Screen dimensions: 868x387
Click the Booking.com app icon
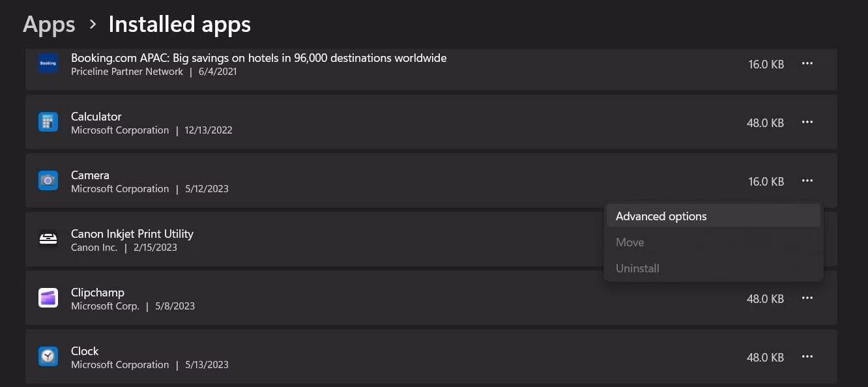point(48,64)
